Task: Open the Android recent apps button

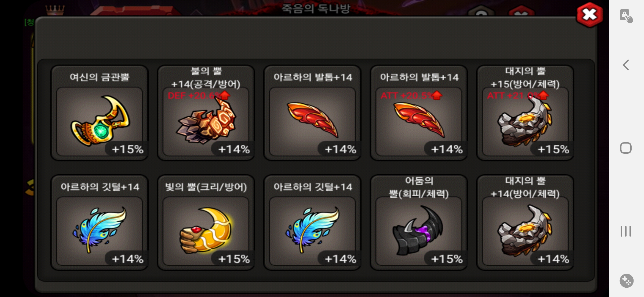Action: 626,231
